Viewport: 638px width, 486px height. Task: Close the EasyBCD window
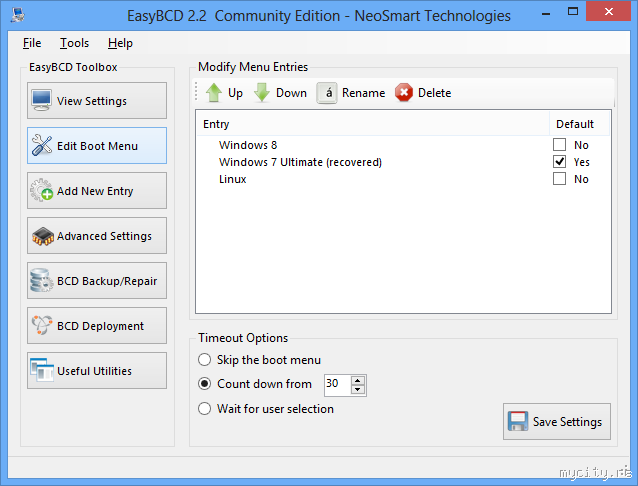tap(609, 11)
